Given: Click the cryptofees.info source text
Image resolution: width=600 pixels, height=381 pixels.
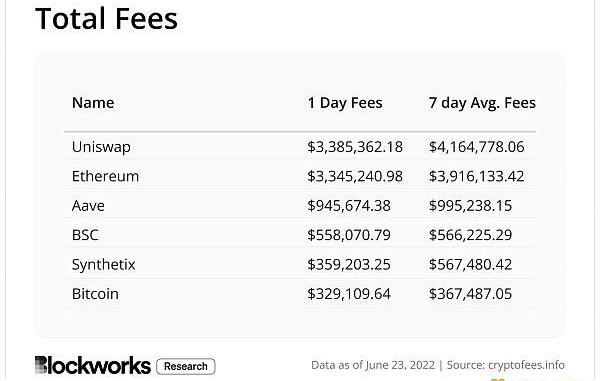Looking at the screenshot, I should pyautogui.click(x=526, y=365).
